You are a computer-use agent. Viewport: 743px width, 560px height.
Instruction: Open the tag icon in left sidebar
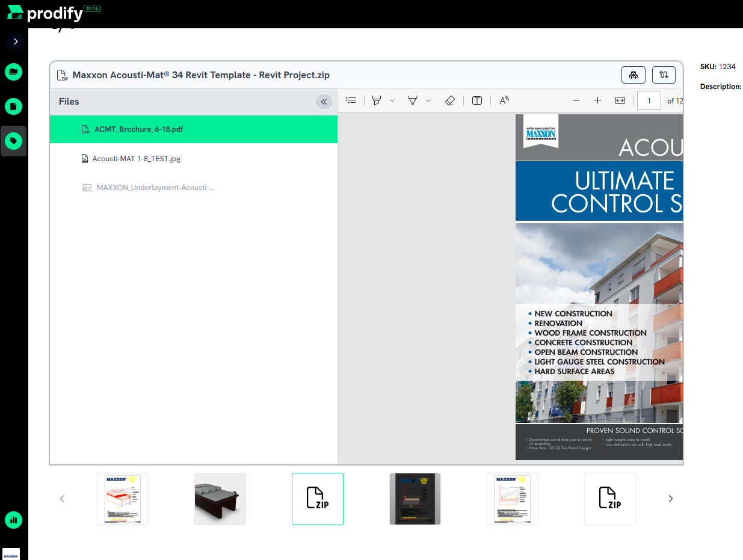pyautogui.click(x=14, y=141)
